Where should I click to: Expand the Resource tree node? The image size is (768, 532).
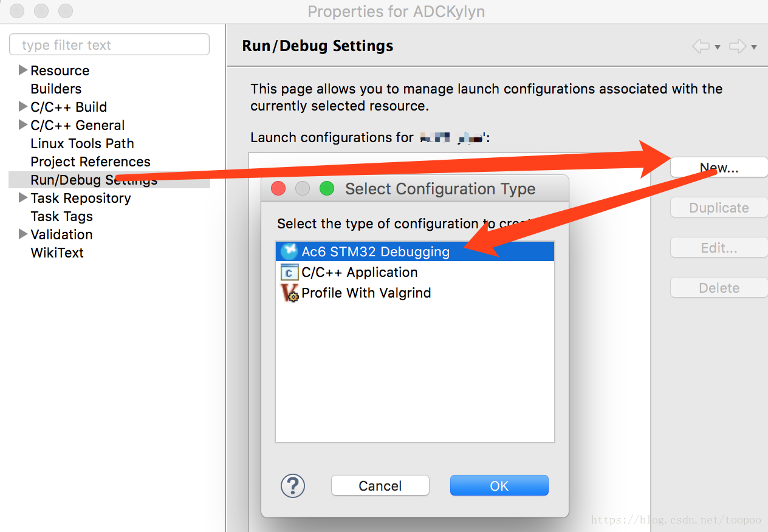pos(23,70)
